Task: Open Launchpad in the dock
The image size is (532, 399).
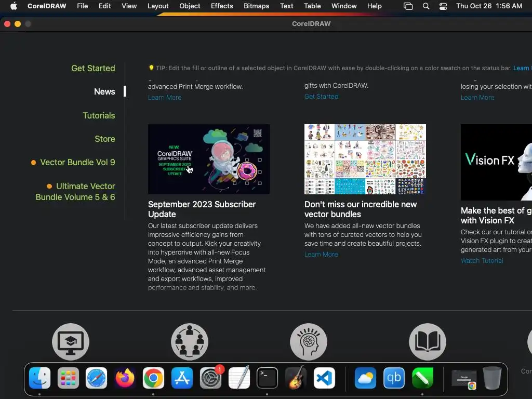Action: coord(68,378)
